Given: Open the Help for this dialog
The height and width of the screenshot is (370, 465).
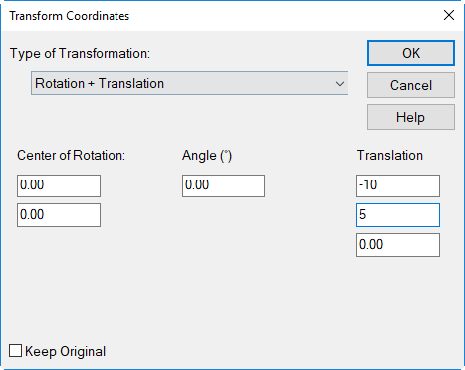Looking at the screenshot, I should point(411,117).
